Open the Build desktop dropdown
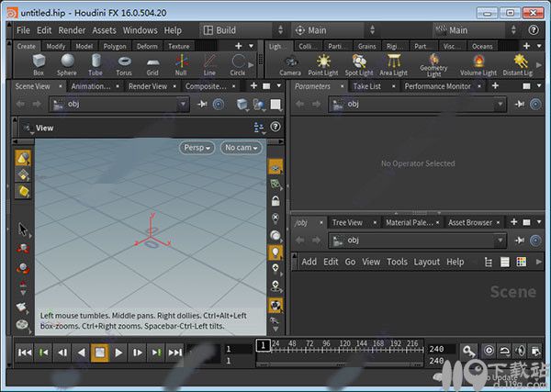 coord(243,30)
